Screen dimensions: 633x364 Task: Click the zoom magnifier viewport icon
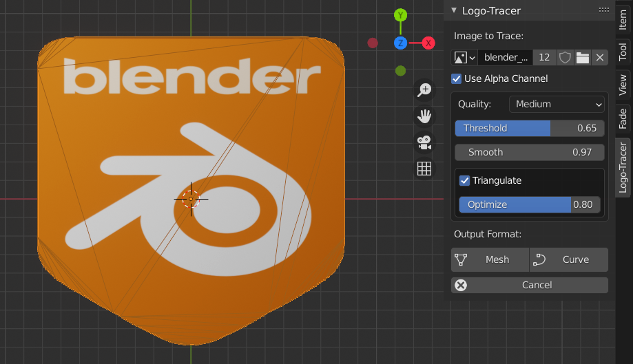click(424, 89)
